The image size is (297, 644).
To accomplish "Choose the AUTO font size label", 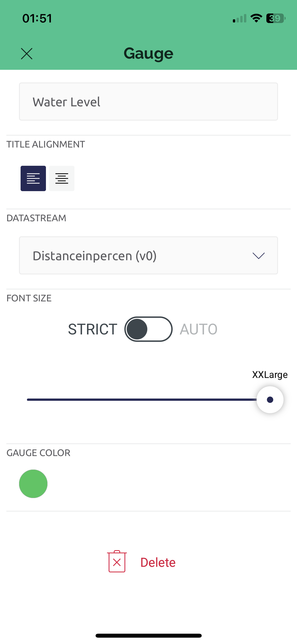I will [x=199, y=329].
